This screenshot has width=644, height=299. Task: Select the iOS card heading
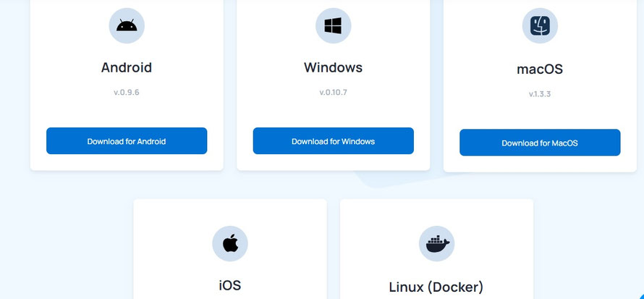[230, 285]
